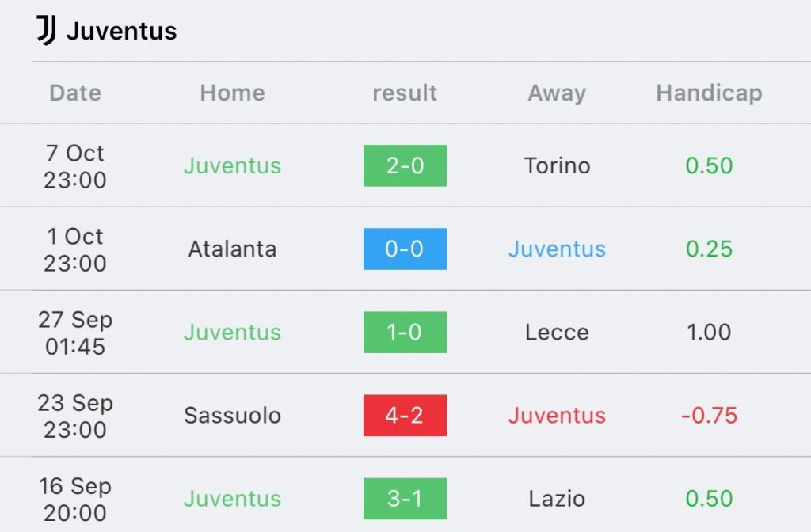Click the red -0.75 handicap value
Viewport: 811px width, 532px height.
[709, 416]
